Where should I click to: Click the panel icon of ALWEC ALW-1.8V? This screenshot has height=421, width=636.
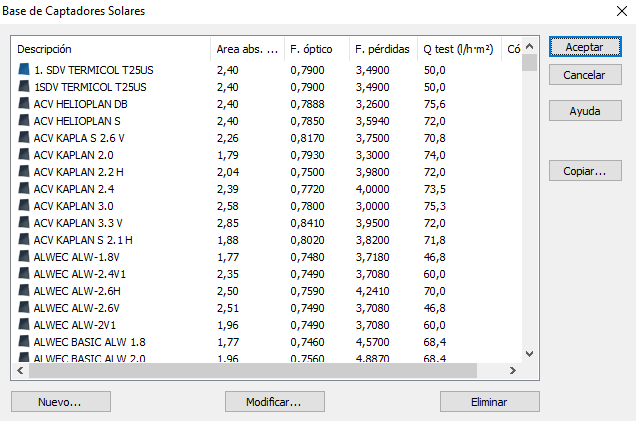pyautogui.click(x=24, y=257)
